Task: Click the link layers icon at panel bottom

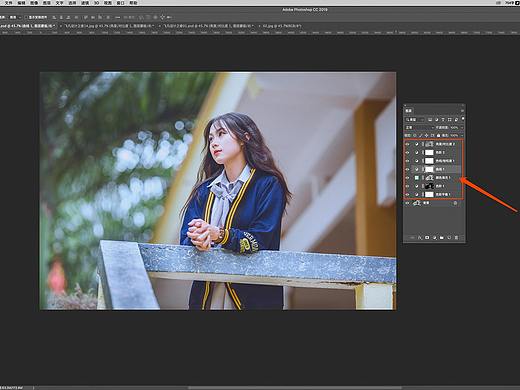Action: (x=412, y=238)
